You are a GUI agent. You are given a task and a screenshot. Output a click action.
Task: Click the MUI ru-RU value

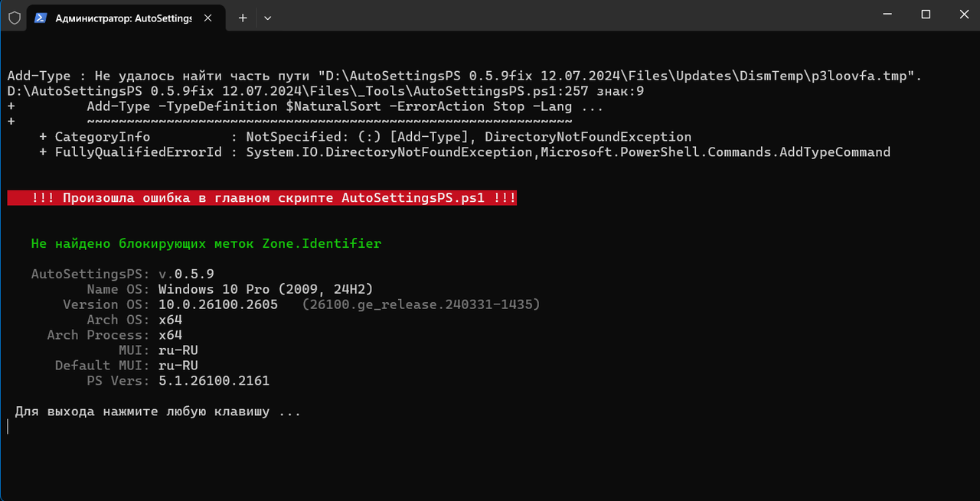click(x=178, y=350)
